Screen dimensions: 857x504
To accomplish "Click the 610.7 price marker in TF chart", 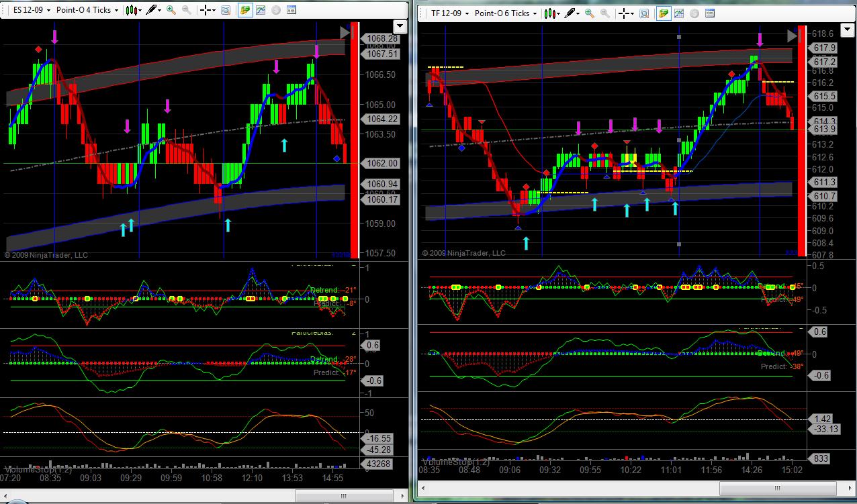I will 824,196.
